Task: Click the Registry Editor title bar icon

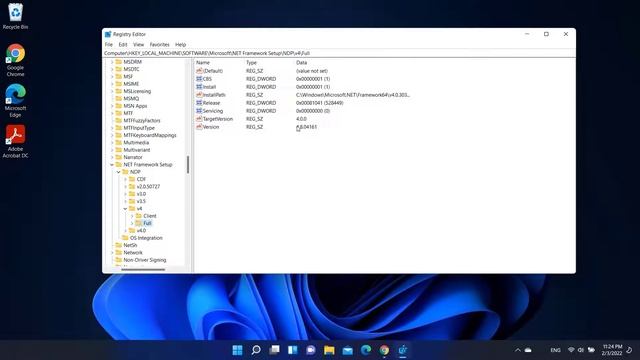Action: 108,34
